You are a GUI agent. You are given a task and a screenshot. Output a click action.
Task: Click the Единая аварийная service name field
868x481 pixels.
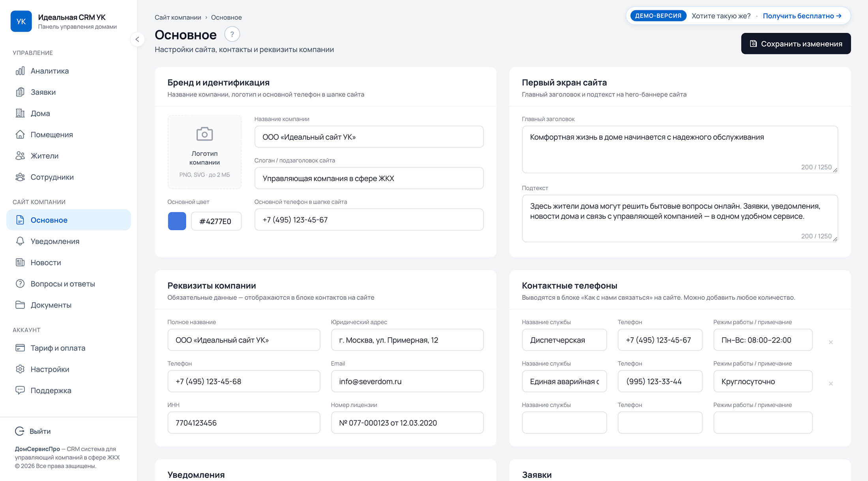564,381
